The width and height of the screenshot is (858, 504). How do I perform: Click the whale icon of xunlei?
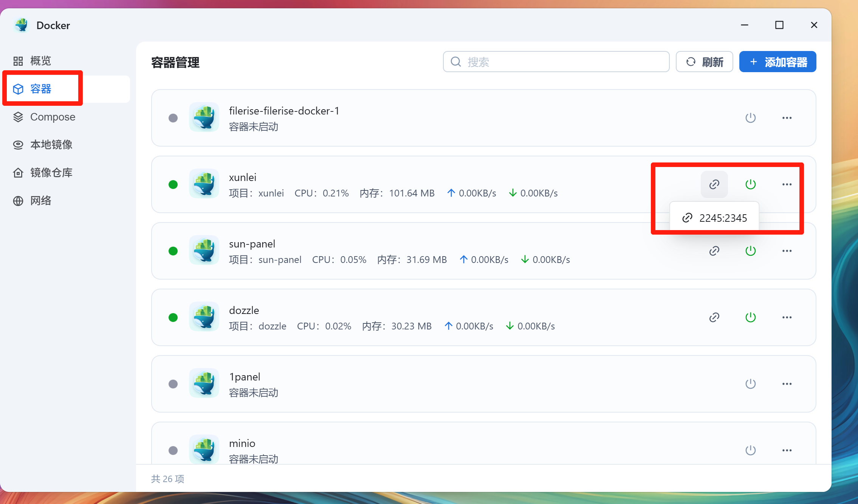(x=204, y=184)
